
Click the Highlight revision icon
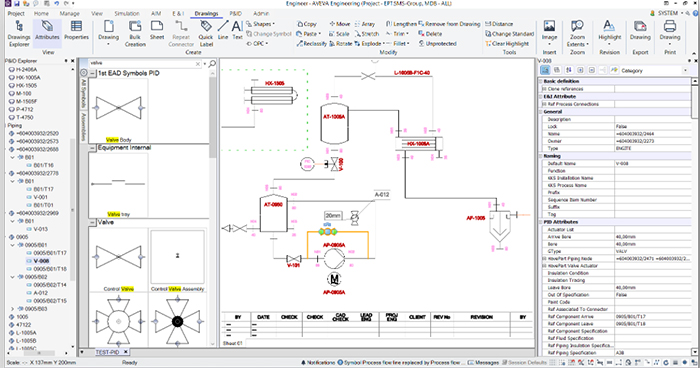coord(609,32)
